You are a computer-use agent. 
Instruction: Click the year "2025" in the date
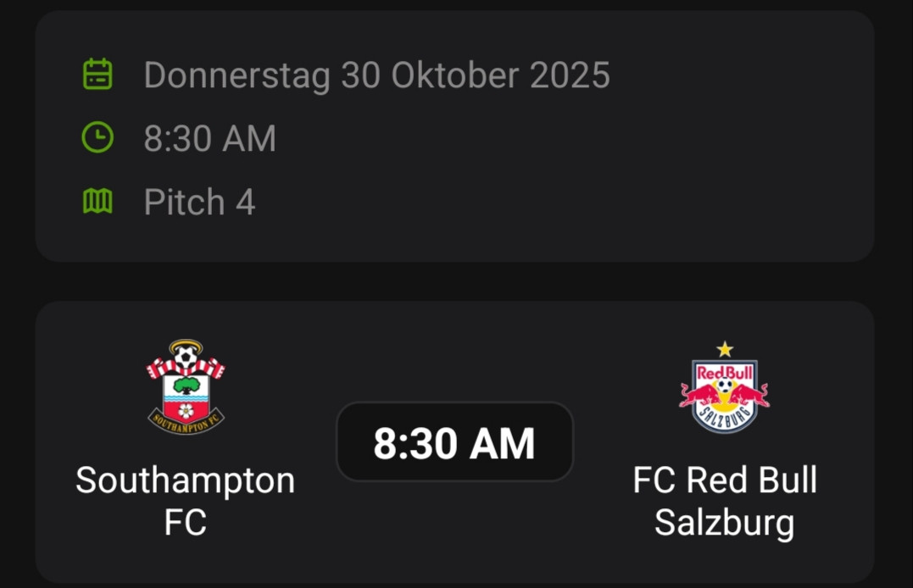click(570, 75)
